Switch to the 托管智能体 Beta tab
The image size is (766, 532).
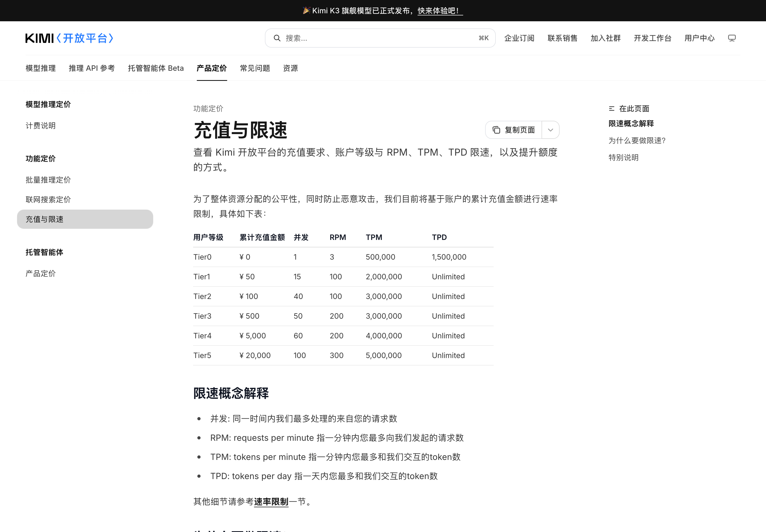coord(156,68)
